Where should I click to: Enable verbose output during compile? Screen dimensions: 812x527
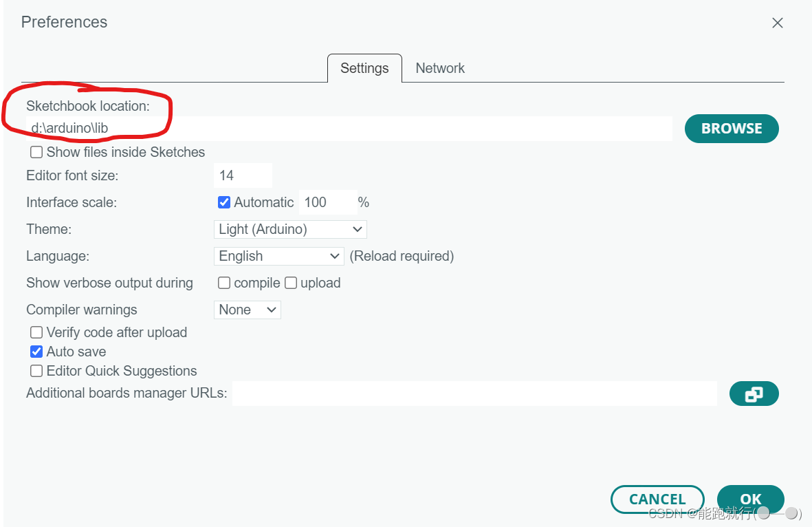[x=223, y=283]
